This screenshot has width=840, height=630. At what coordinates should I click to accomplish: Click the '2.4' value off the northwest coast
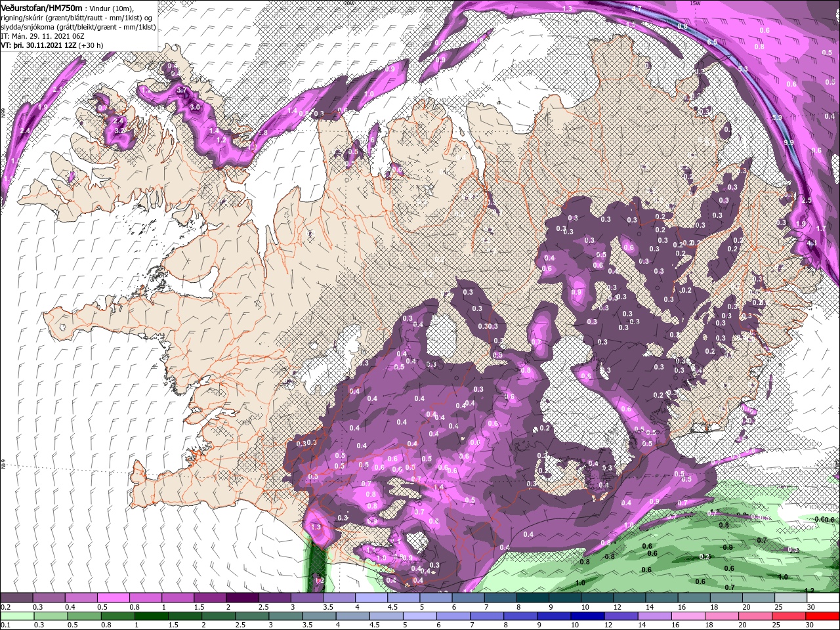pyautogui.click(x=26, y=131)
